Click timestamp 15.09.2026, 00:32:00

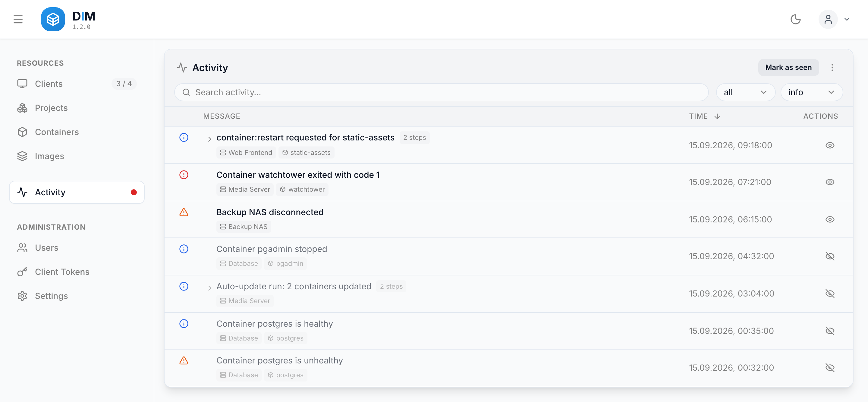point(731,368)
